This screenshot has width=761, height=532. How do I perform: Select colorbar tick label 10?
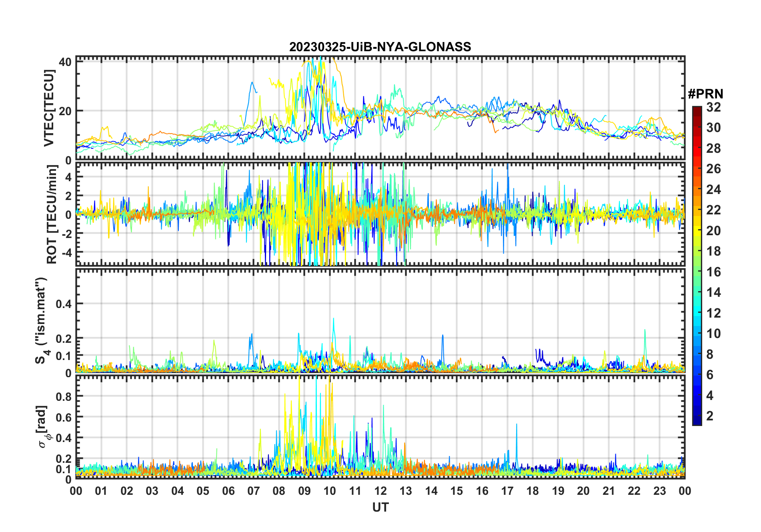coord(713,334)
